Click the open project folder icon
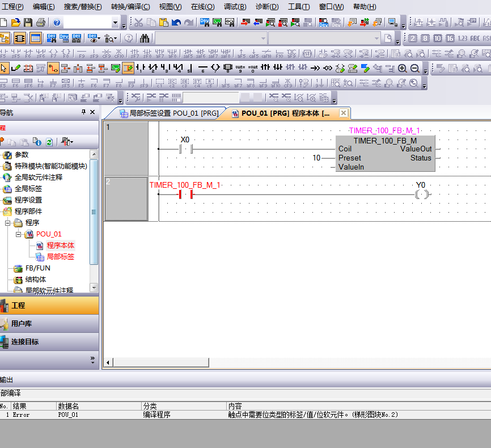Viewport: 491px width, 448px height. coord(15,23)
